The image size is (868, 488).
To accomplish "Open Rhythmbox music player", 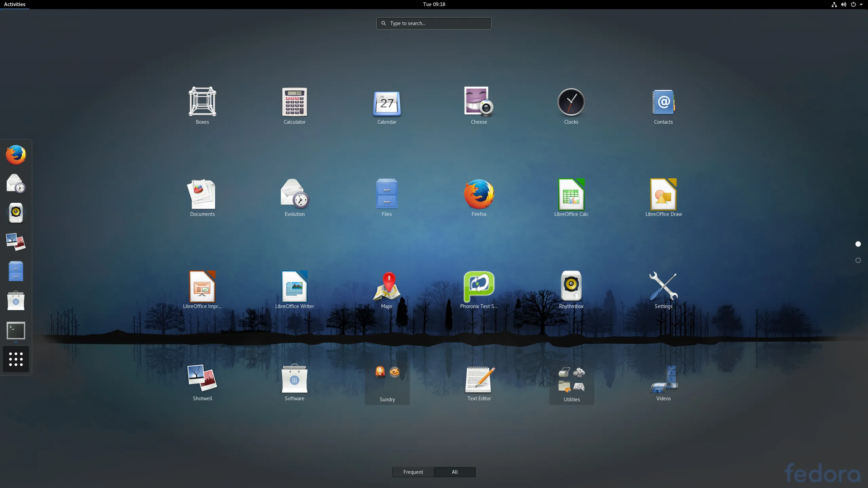I will tap(571, 286).
